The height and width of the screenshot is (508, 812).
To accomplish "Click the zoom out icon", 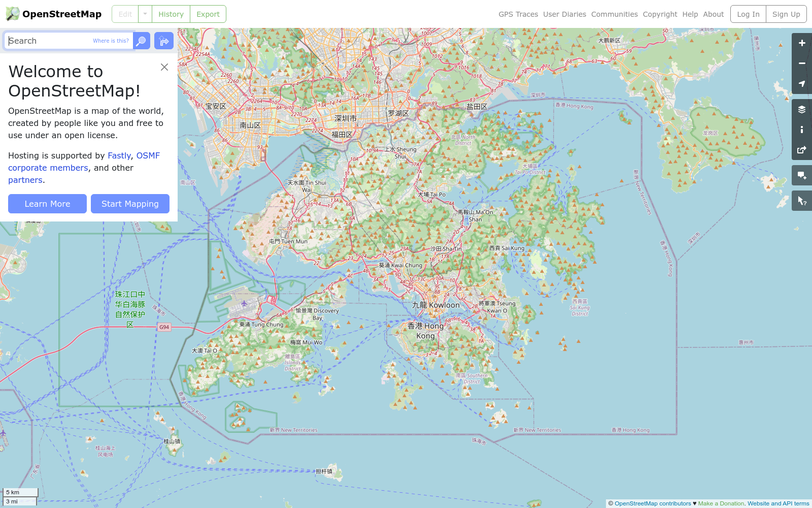I will 802,63.
